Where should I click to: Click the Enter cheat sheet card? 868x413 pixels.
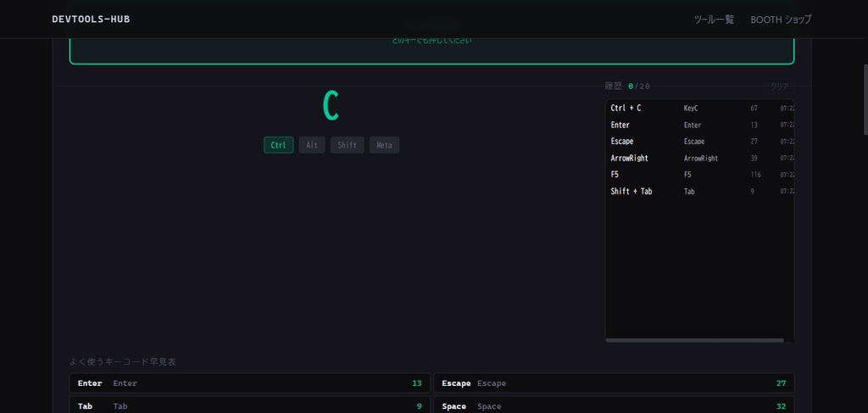tap(250, 383)
